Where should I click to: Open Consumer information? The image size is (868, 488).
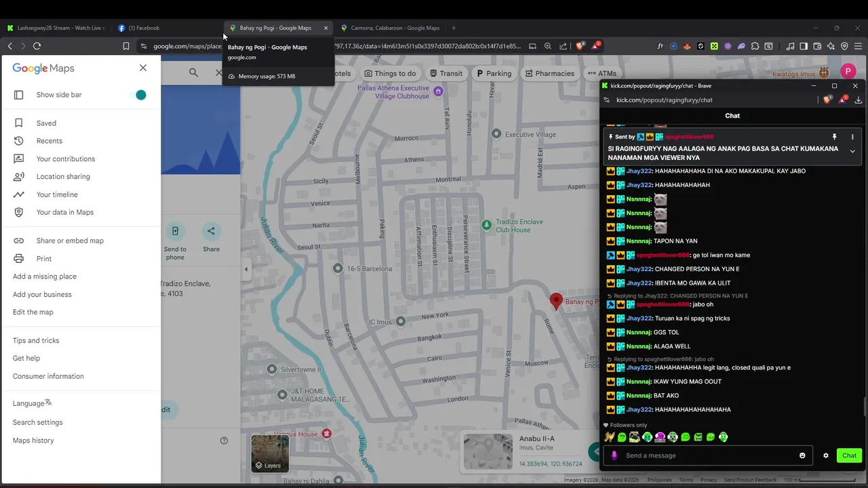(x=48, y=376)
